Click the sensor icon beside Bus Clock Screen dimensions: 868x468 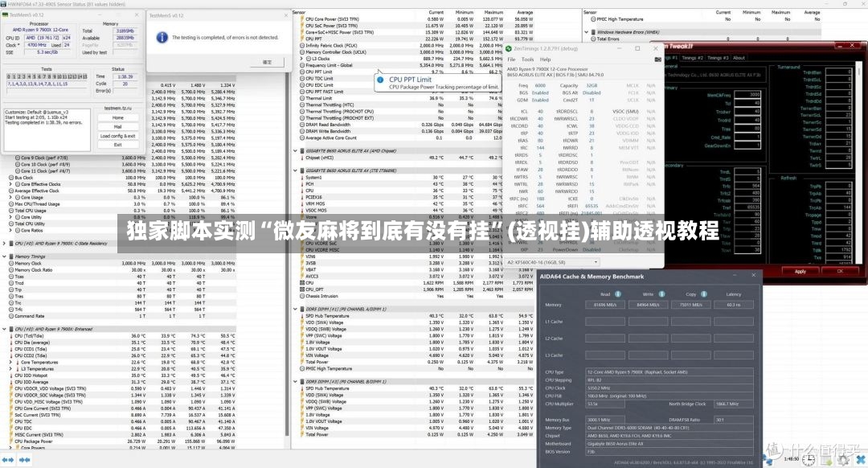click(x=11, y=178)
